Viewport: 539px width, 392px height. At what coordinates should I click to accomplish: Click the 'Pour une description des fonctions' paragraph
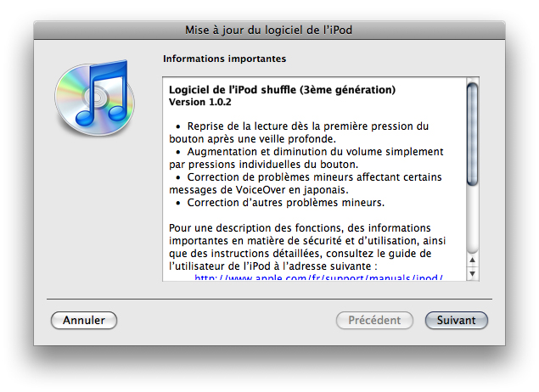300,227
